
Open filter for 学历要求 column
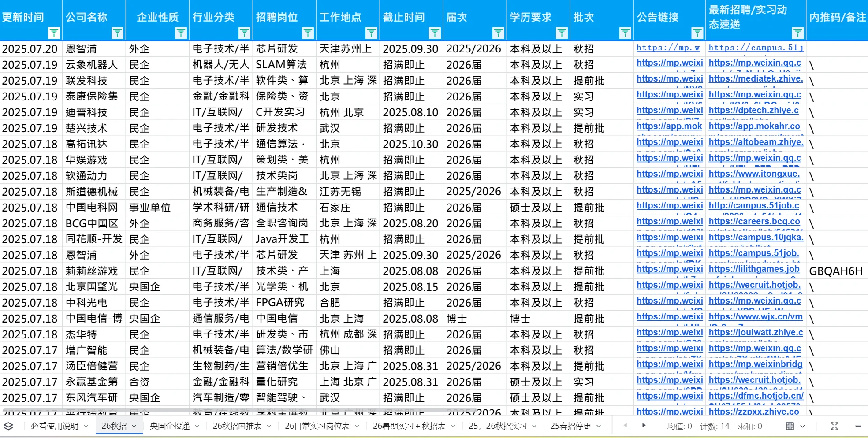pos(562,33)
